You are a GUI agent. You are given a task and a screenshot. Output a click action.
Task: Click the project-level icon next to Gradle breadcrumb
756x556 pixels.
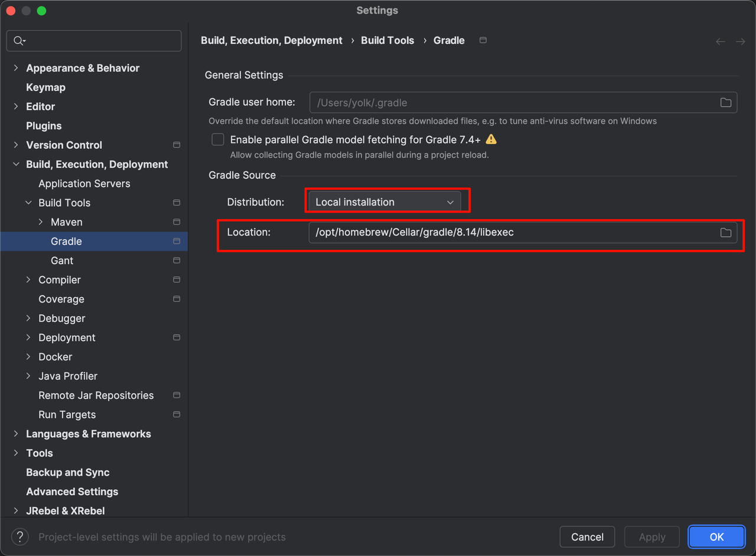coord(483,40)
